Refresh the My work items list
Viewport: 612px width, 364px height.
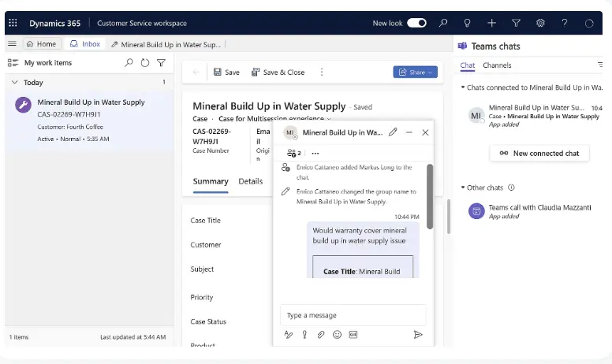(145, 63)
